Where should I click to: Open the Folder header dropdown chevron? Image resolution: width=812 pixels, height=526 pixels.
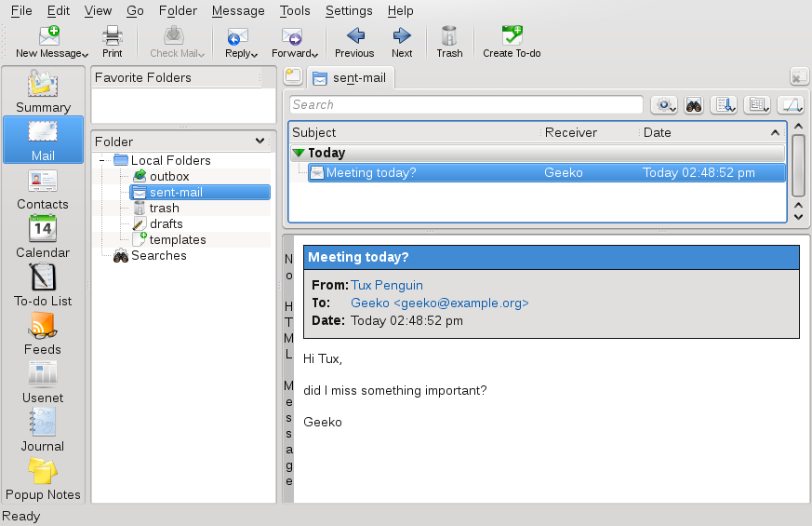(260, 141)
